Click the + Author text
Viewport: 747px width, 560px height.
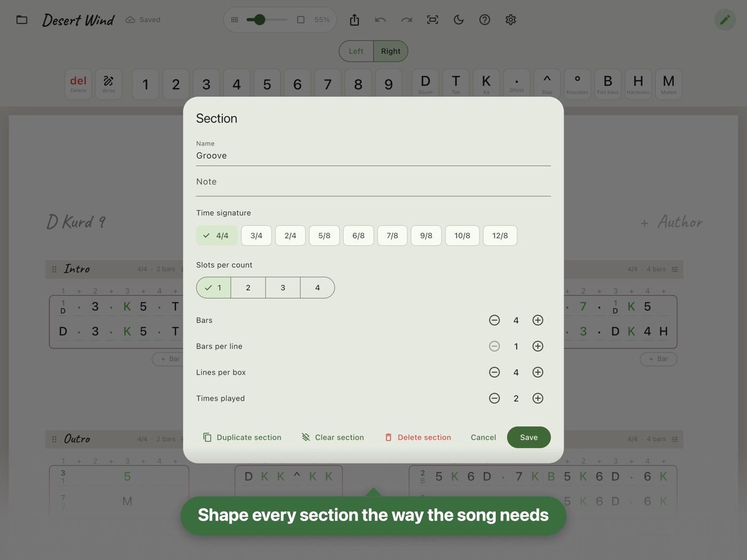pyautogui.click(x=672, y=222)
